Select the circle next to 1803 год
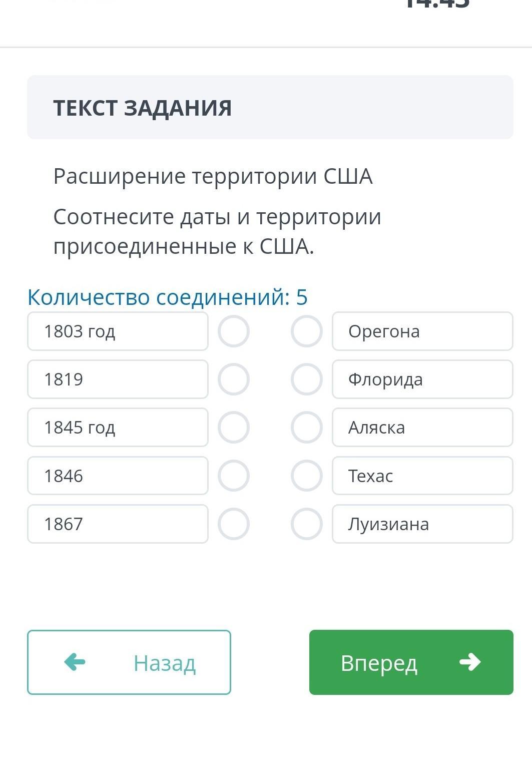Image resolution: width=532 pixels, height=777 pixels. point(233,331)
